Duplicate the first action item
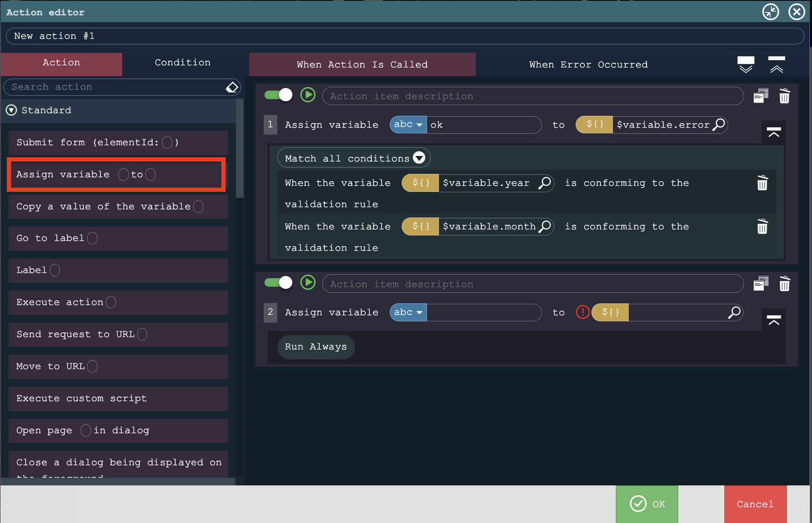Viewport: 812px width, 523px height. (761, 96)
